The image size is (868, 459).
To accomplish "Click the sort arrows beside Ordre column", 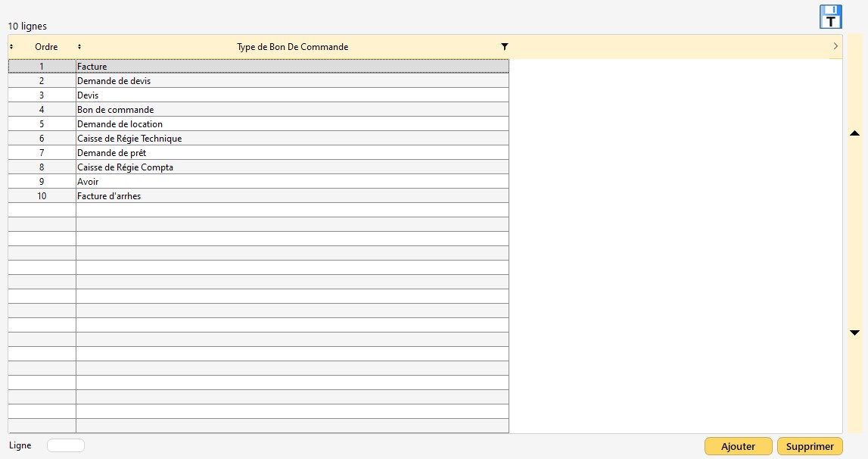I will [x=11, y=47].
